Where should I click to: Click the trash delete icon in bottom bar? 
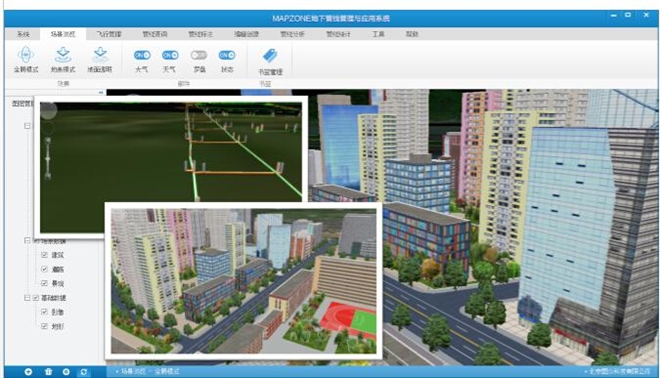pos(48,372)
